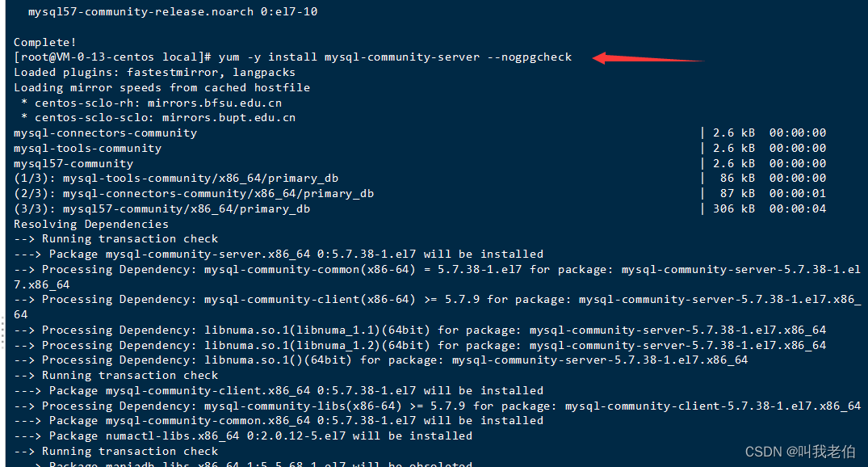
Task: Click the mysql-tools-community repository line
Action: coord(87,149)
